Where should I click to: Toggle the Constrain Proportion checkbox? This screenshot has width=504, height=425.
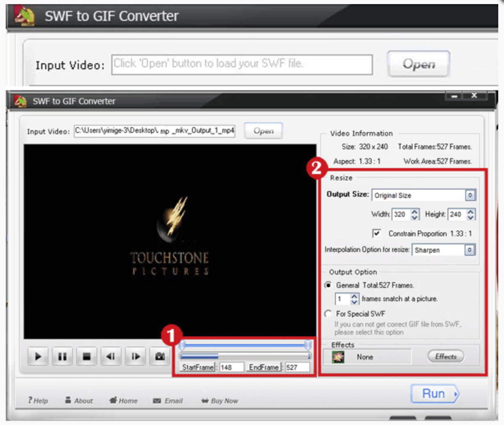click(376, 233)
